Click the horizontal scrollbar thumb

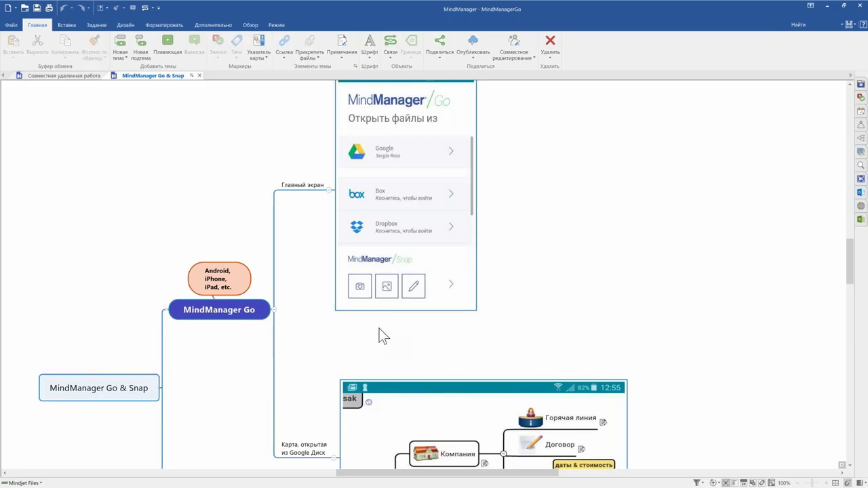pyautogui.click(x=447, y=472)
